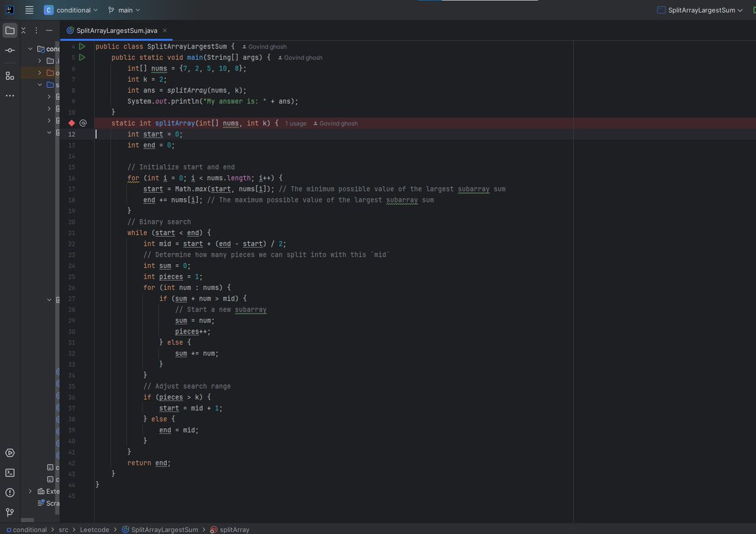This screenshot has height=534, width=756.
Task: Collapse the src folder
Action: tap(40, 85)
